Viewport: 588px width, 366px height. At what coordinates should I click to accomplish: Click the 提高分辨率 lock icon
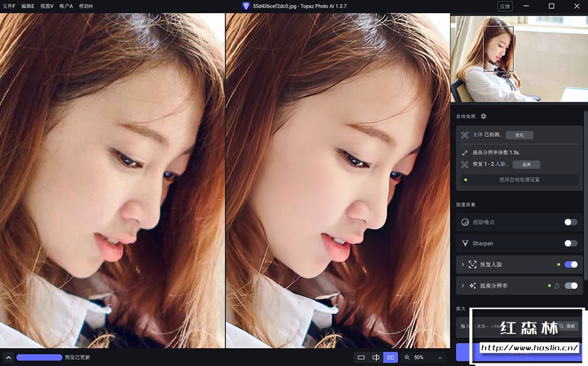pyautogui.click(x=557, y=286)
